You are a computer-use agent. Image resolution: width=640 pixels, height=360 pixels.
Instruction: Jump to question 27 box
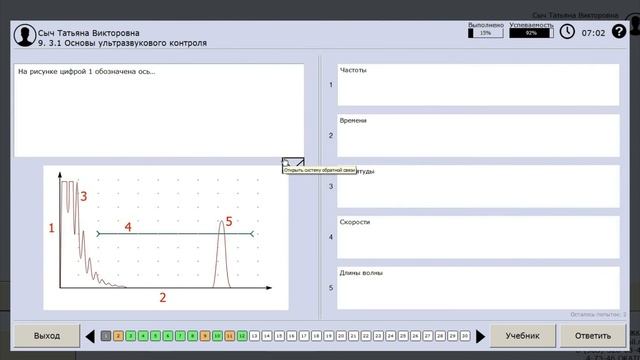click(428, 336)
